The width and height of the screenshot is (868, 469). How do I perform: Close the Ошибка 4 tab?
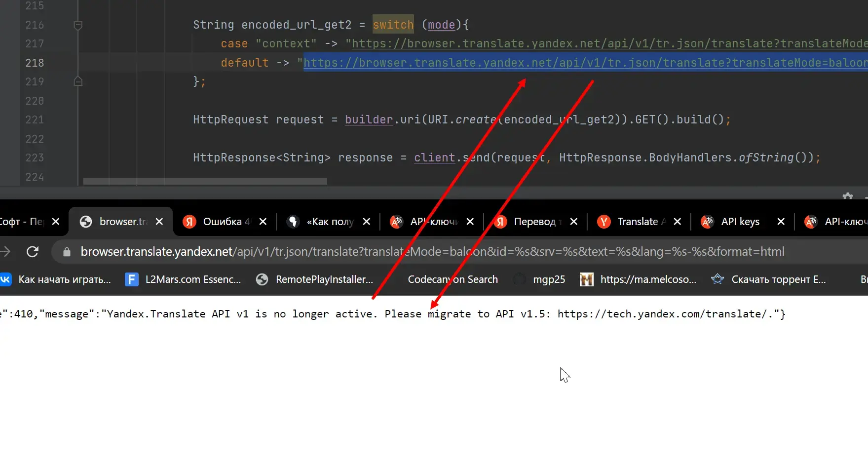[x=263, y=222]
